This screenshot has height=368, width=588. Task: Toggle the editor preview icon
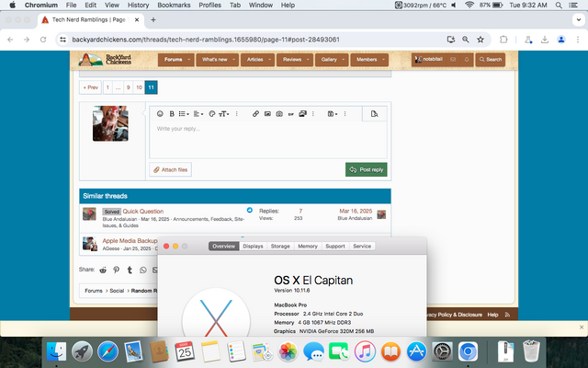(x=374, y=114)
